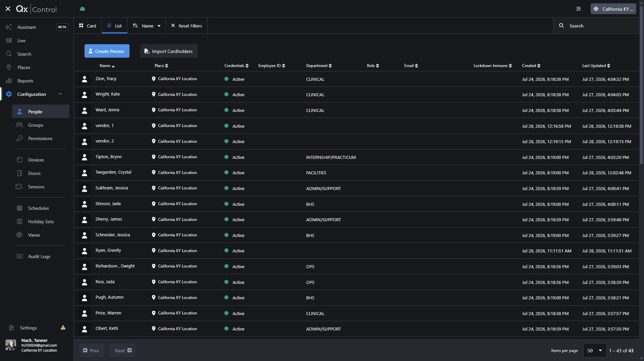Click the Live view icon
The width and height of the screenshot is (644, 361).
(x=9, y=41)
